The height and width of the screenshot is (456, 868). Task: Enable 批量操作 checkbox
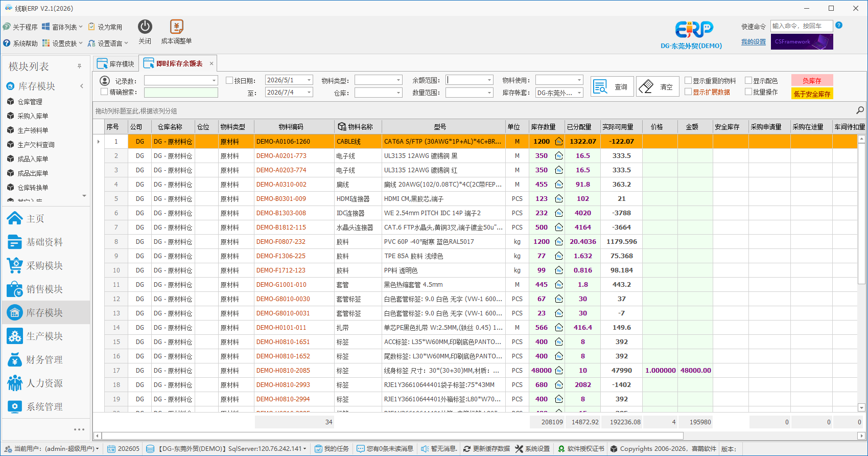[x=748, y=92]
